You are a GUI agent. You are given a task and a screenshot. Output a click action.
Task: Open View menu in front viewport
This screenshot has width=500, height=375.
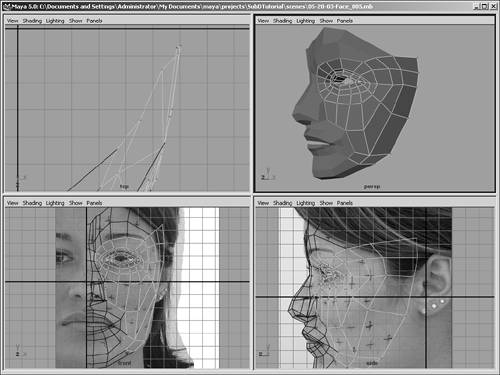(x=13, y=203)
